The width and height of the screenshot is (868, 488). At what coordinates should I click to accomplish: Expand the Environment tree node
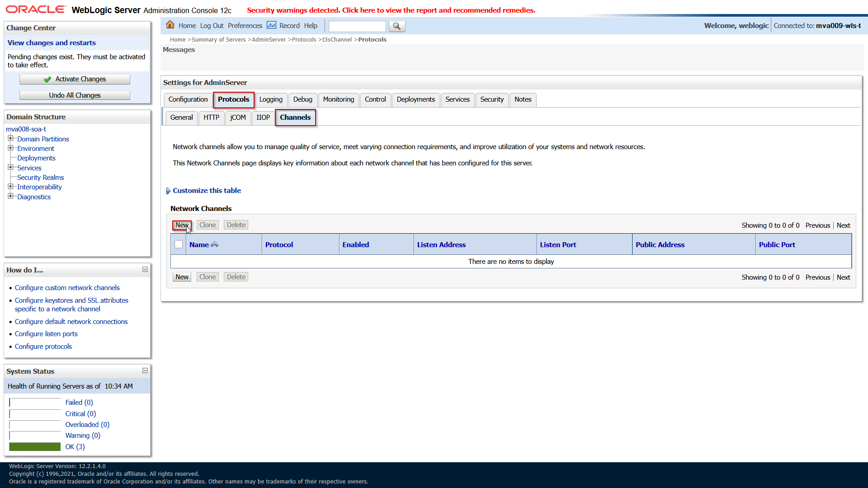coord(10,148)
